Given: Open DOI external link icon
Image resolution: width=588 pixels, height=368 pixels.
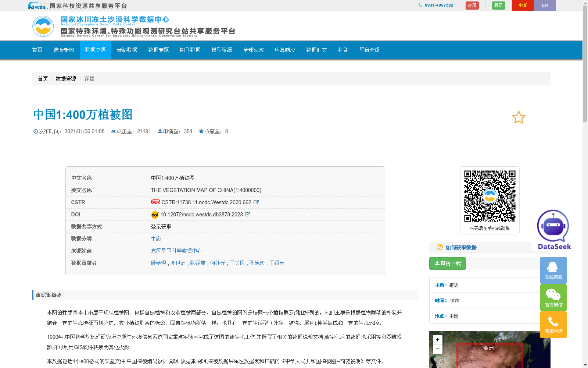Looking at the screenshot, I should (248, 214).
